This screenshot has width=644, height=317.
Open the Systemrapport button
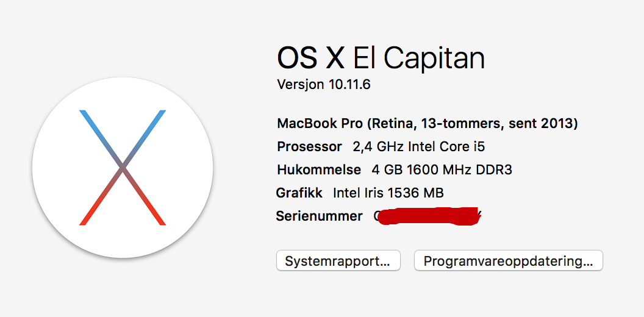coord(338,261)
